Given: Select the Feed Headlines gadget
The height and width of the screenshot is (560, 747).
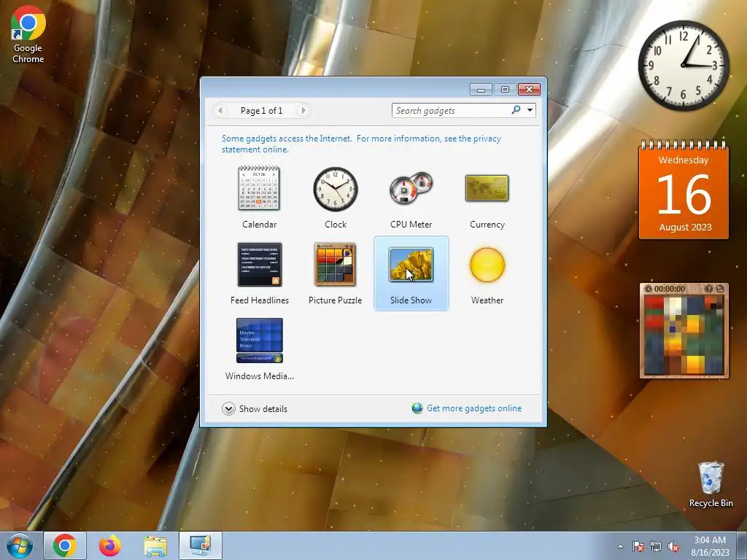Looking at the screenshot, I should [260, 265].
